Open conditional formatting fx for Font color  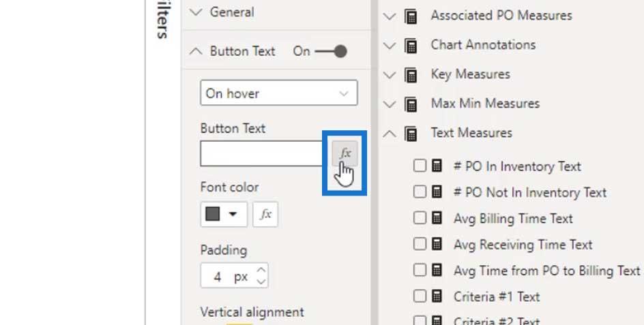click(265, 214)
